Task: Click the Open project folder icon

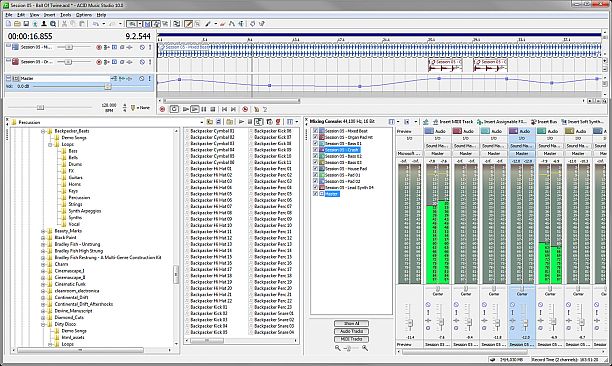Action: [x=17, y=24]
